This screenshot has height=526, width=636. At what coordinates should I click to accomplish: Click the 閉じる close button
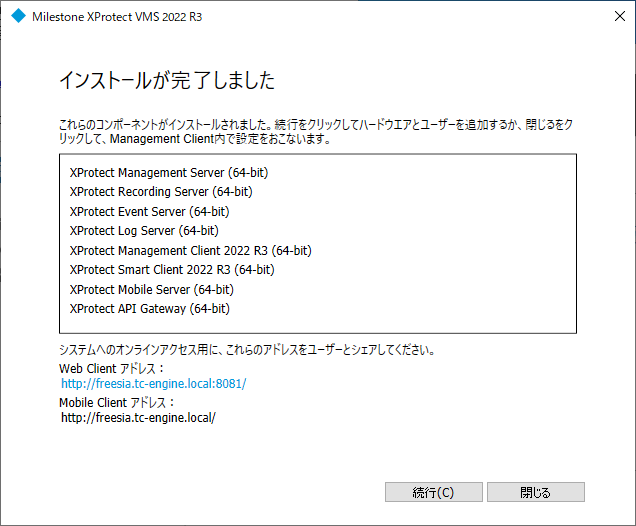(x=535, y=492)
